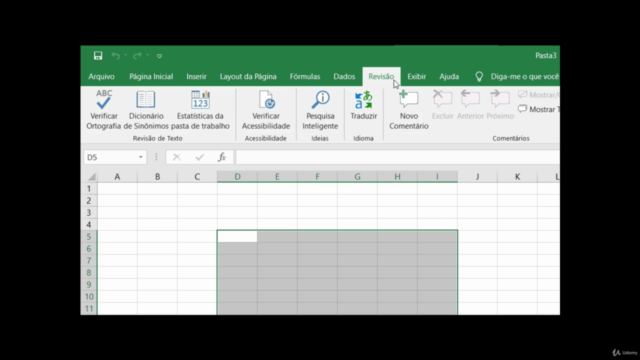
Task: Open the Undo history dropdown arrow
Action: pyautogui.click(x=126, y=56)
